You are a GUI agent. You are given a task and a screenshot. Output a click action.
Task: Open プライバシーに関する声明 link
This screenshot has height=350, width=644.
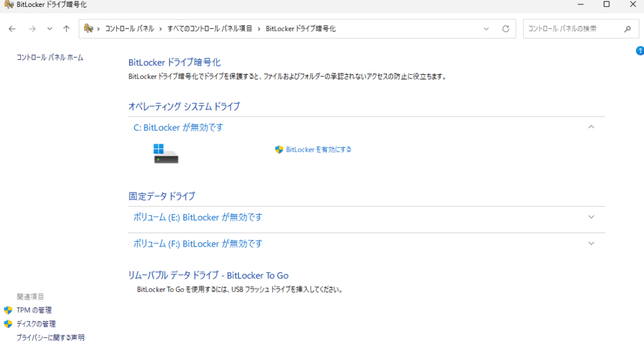click(x=50, y=337)
